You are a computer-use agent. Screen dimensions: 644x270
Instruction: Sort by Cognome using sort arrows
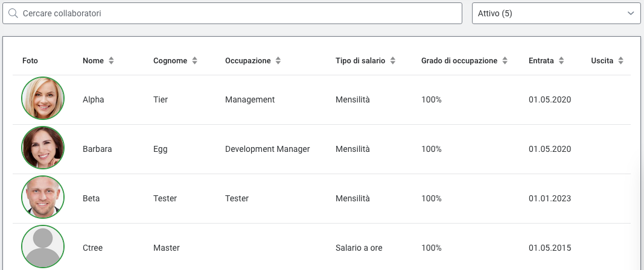194,61
